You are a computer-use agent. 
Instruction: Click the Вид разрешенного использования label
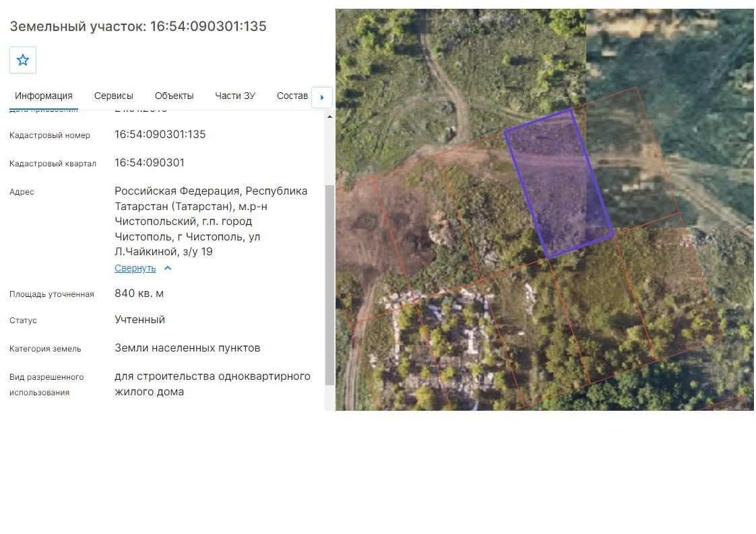click(46, 385)
